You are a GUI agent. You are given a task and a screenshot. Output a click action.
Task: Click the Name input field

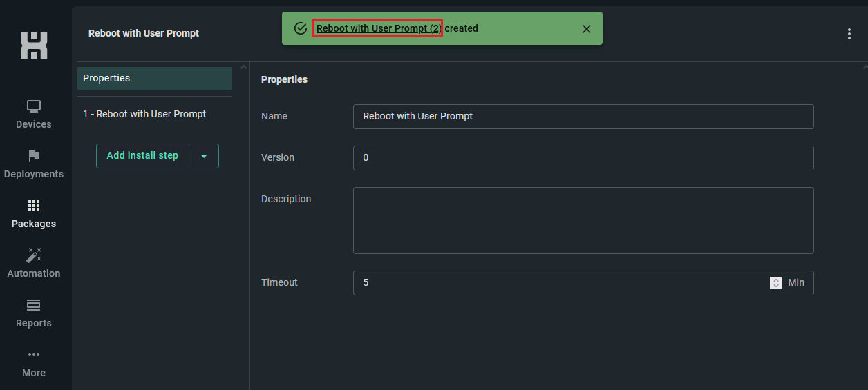click(583, 117)
